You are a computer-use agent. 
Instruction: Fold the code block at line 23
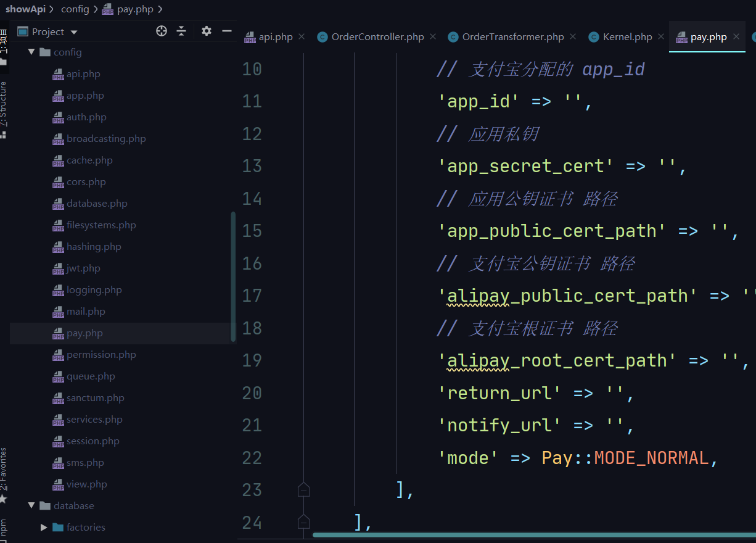[x=303, y=490]
